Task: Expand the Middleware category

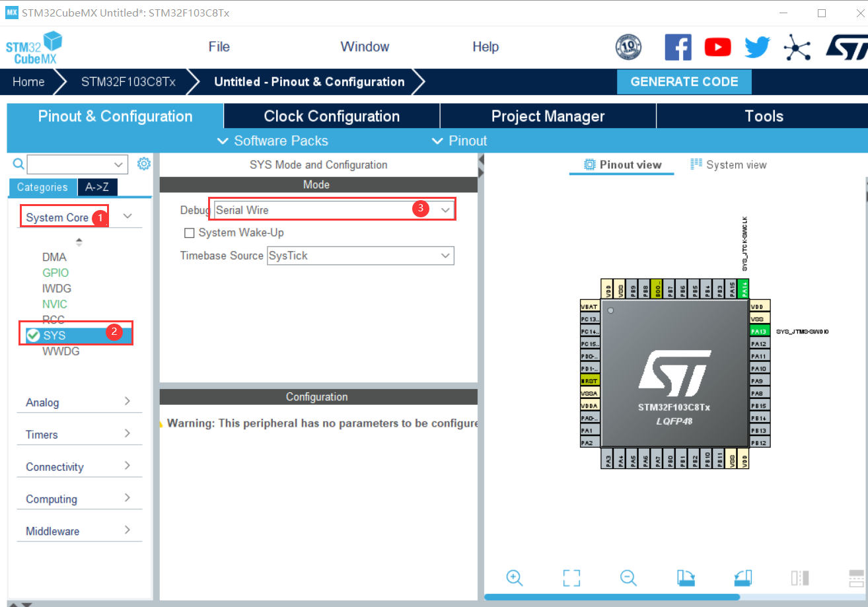Action: click(79, 531)
